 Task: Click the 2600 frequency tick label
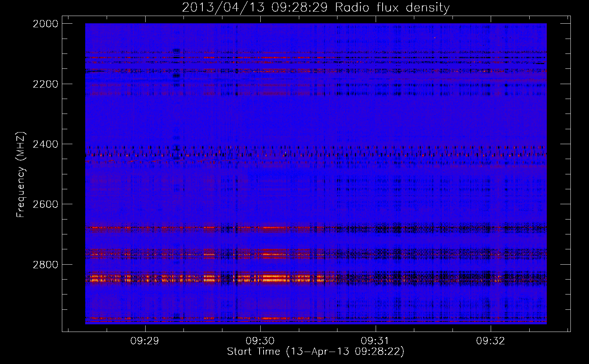pyautogui.click(x=46, y=204)
